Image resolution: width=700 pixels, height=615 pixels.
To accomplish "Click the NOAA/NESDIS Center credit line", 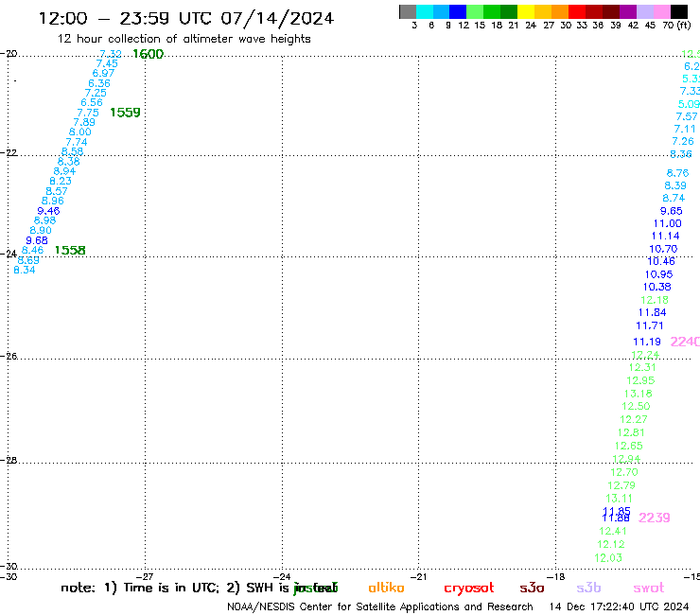I will click(380, 607).
